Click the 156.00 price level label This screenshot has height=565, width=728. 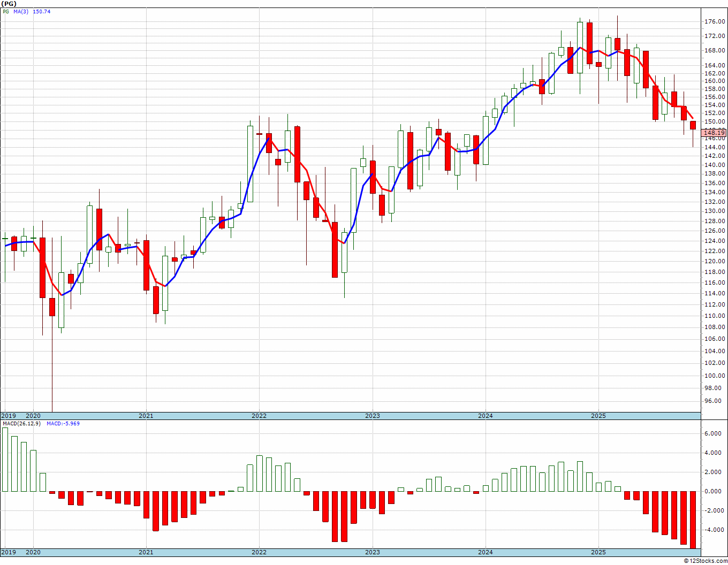(x=715, y=97)
